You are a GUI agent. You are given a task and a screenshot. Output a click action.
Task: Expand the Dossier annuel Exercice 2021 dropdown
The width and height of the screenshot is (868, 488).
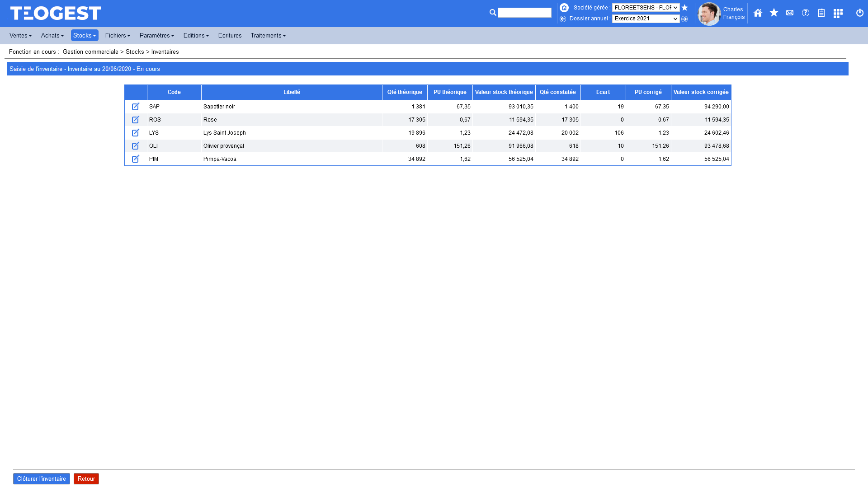[645, 19]
